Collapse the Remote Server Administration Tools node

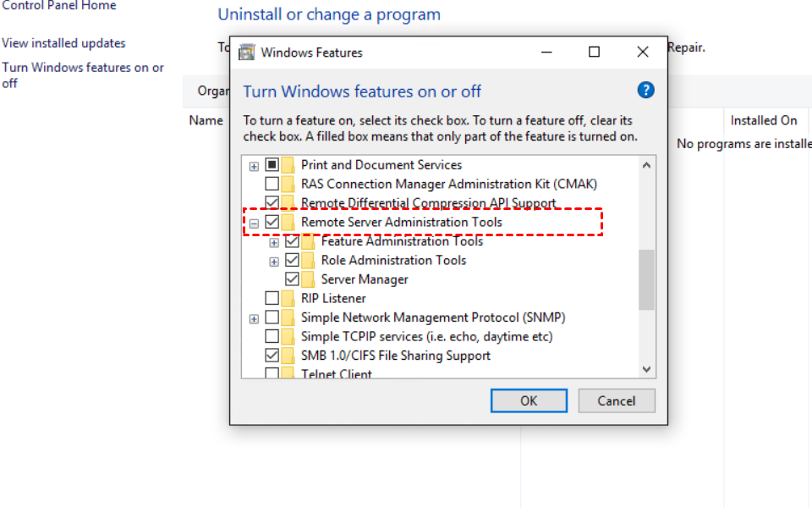(254, 224)
